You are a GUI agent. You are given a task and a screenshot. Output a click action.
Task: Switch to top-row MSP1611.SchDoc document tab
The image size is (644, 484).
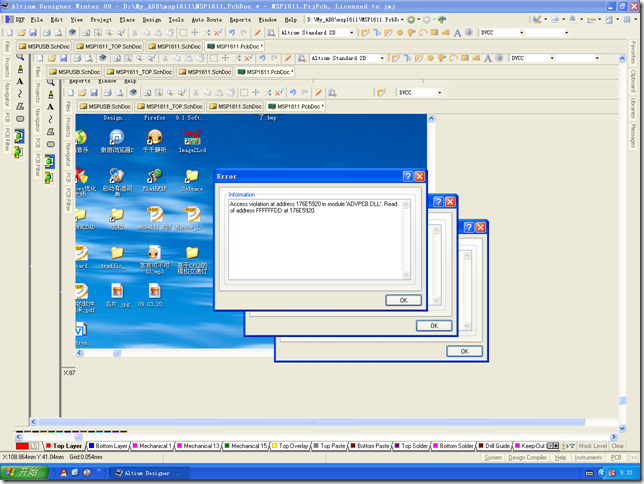coord(175,46)
